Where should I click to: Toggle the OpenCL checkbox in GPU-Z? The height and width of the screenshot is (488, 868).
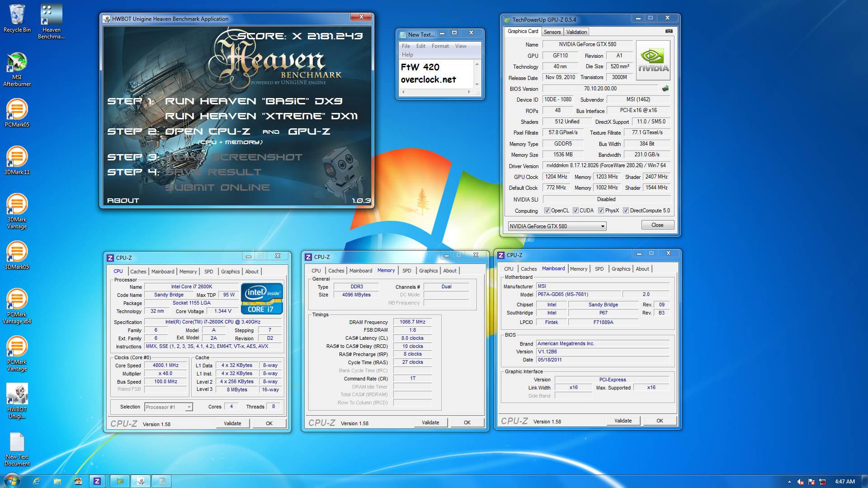[x=547, y=211]
